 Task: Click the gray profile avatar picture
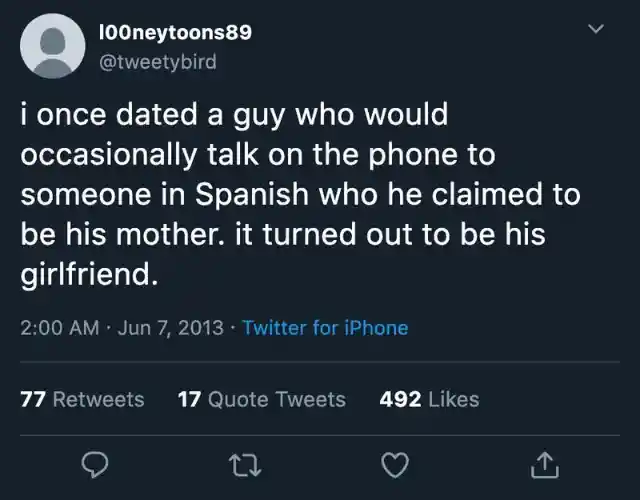50,47
